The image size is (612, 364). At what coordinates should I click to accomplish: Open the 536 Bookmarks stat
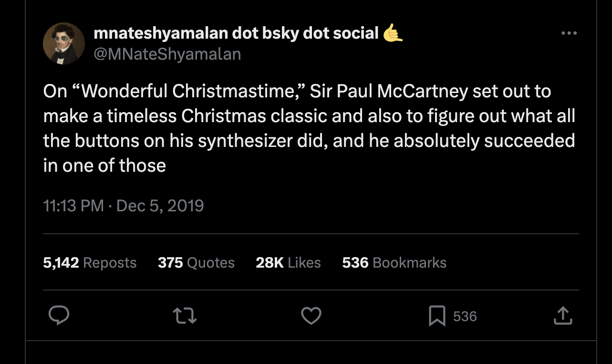point(394,262)
